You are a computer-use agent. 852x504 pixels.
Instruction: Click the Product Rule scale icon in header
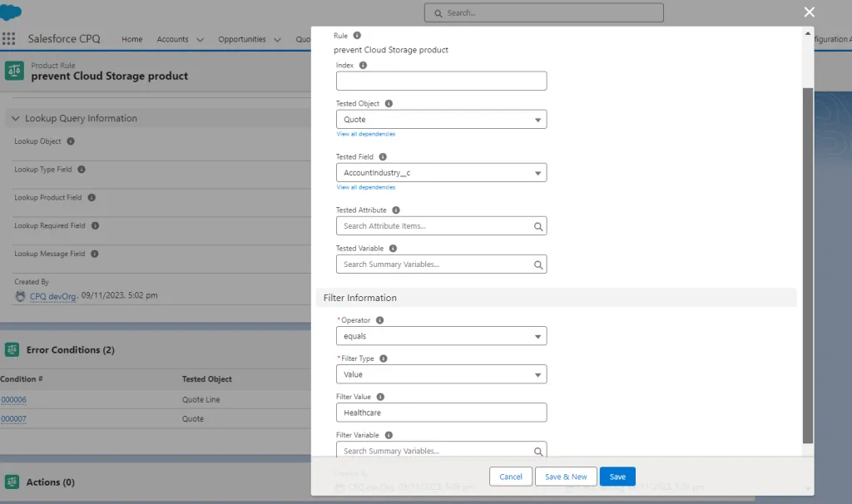[14, 71]
